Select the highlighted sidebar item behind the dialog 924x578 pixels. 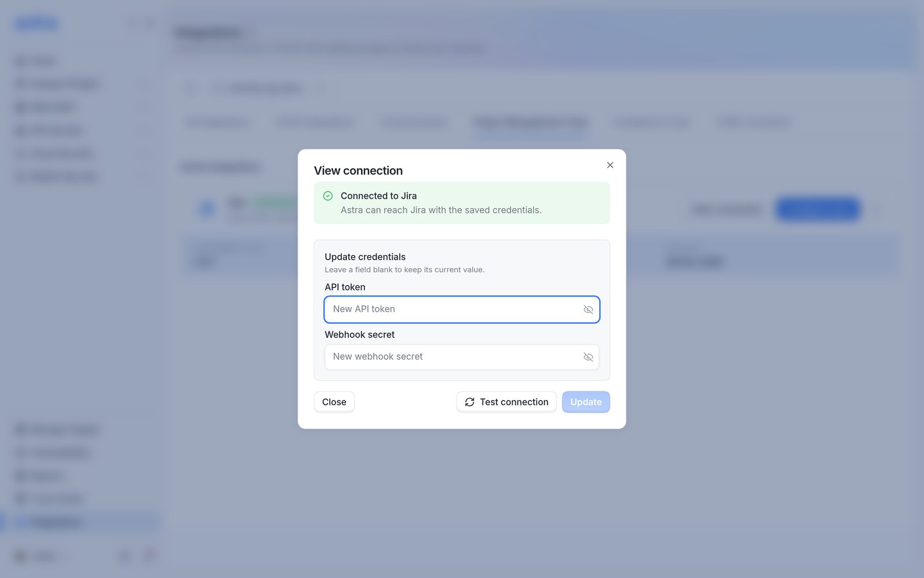tap(80, 522)
